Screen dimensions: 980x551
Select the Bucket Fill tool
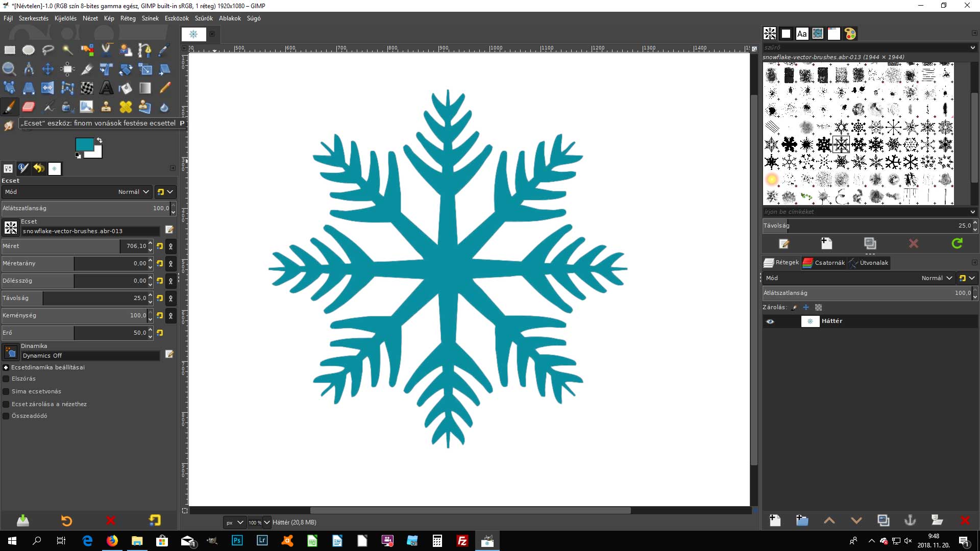[x=126, y=88]
